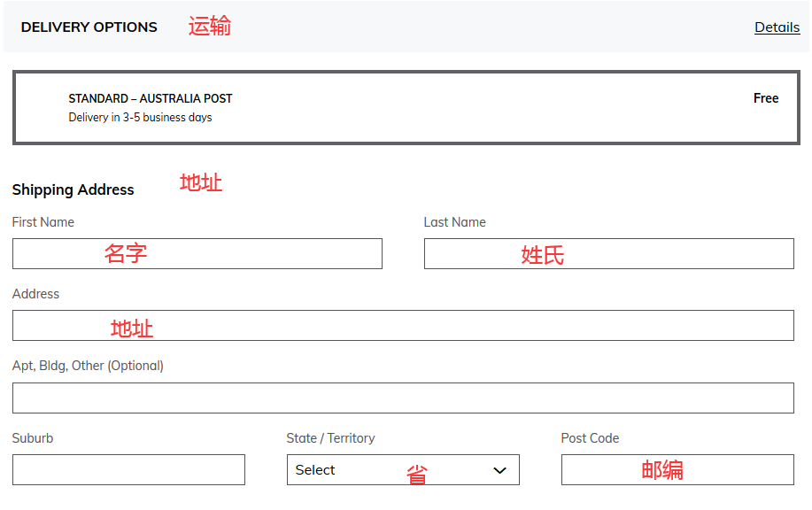Click the Suburb field label
The image size is (812, 510).
pos(33,438)
